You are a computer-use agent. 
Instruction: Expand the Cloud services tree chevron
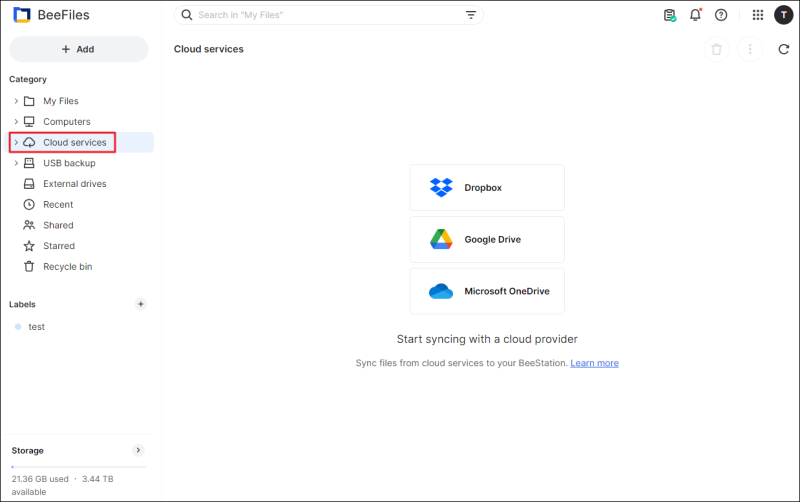tap(16, 142)
